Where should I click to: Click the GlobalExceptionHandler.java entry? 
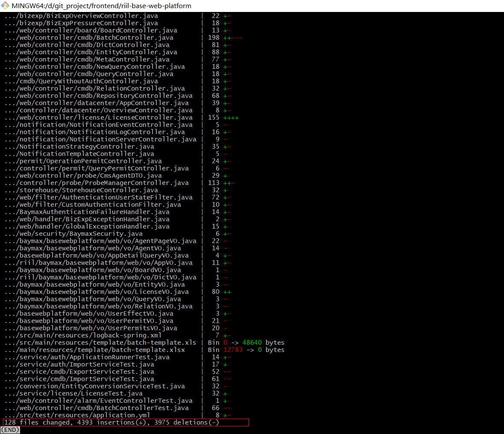pyautogui.click(x=87, y=226)
